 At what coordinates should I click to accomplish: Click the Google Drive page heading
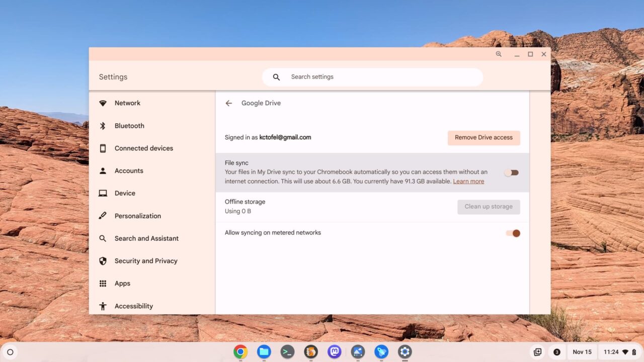(261, 103)
